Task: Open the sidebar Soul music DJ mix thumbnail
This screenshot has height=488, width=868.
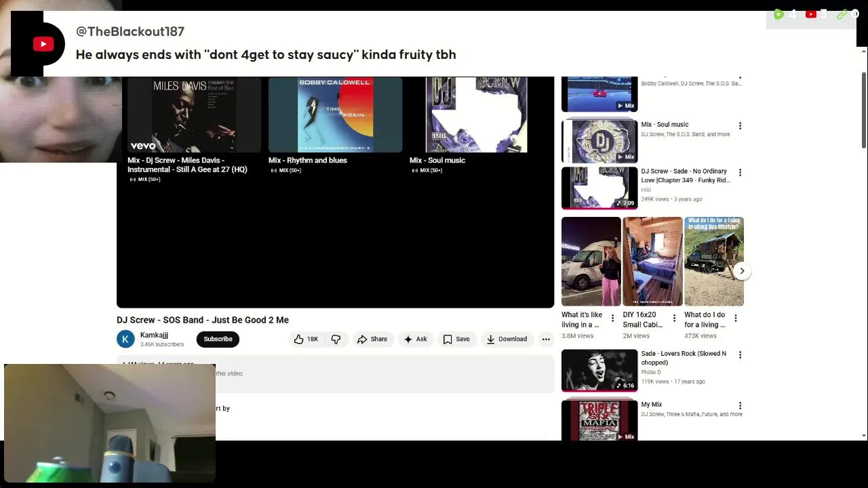Action: 599,141
